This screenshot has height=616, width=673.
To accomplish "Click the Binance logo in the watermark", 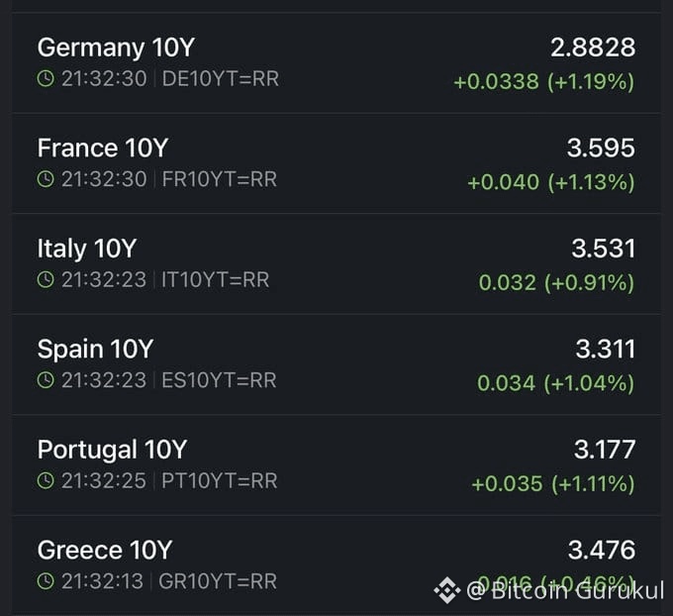I will (x=446, y=591).
